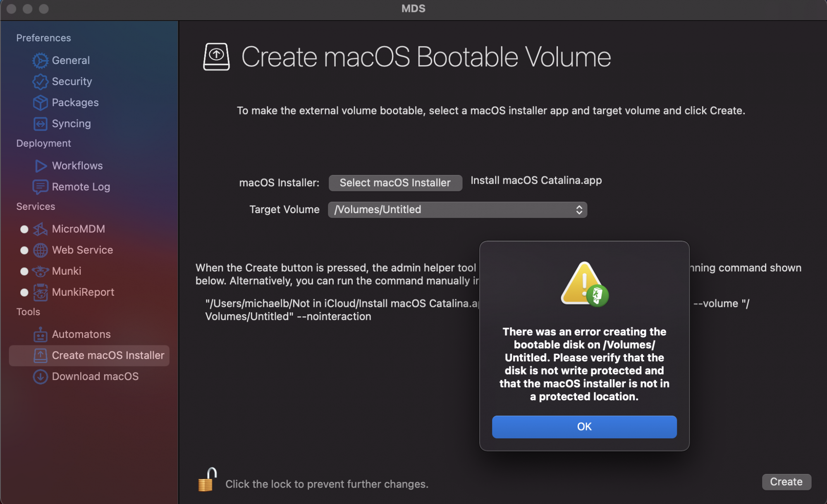Image resolution: width=827 pixels, height=504 pixels.
Task: Go to Packages section
Action: [75, 102]
